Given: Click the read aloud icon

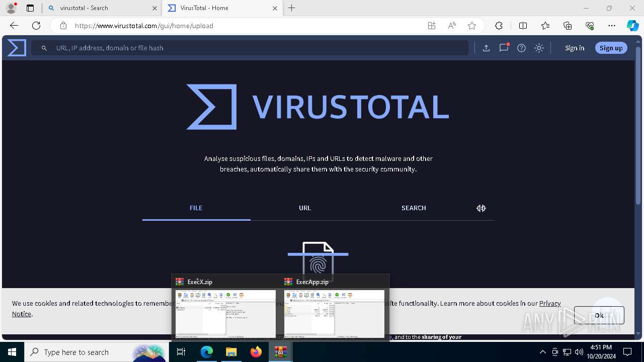Looking at the screenshot, I should pos(452,26).
